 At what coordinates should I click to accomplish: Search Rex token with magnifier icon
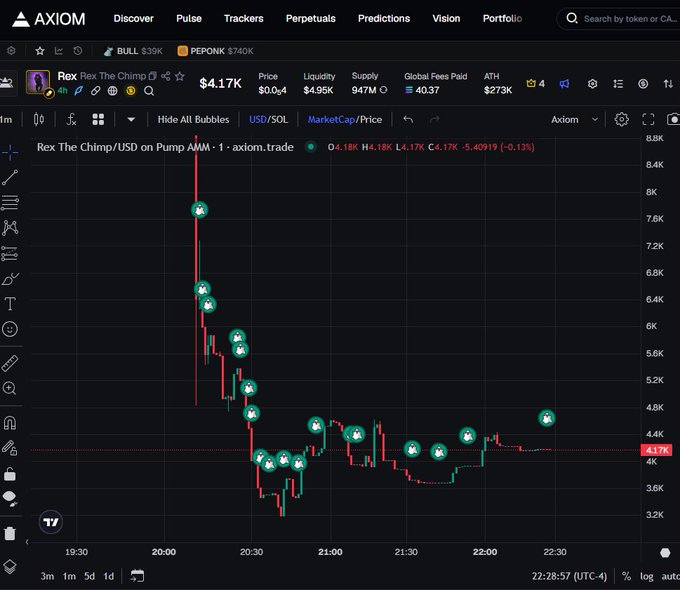[x=149, y=91]
